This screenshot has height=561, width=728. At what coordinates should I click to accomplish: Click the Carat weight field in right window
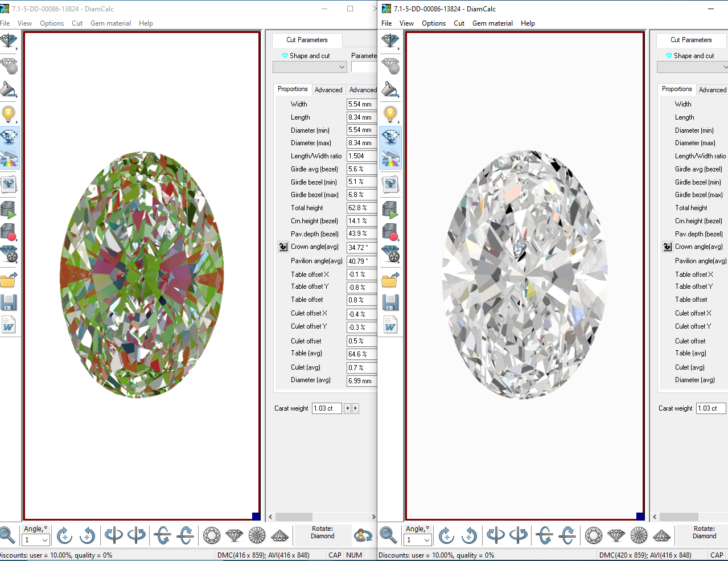pyautogui.click(x=711, y=408)
